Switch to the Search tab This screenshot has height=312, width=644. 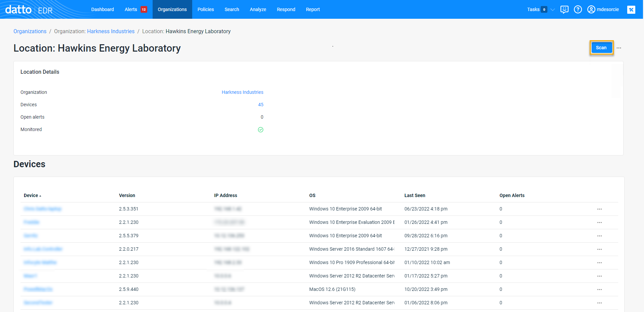pos(232,9)
